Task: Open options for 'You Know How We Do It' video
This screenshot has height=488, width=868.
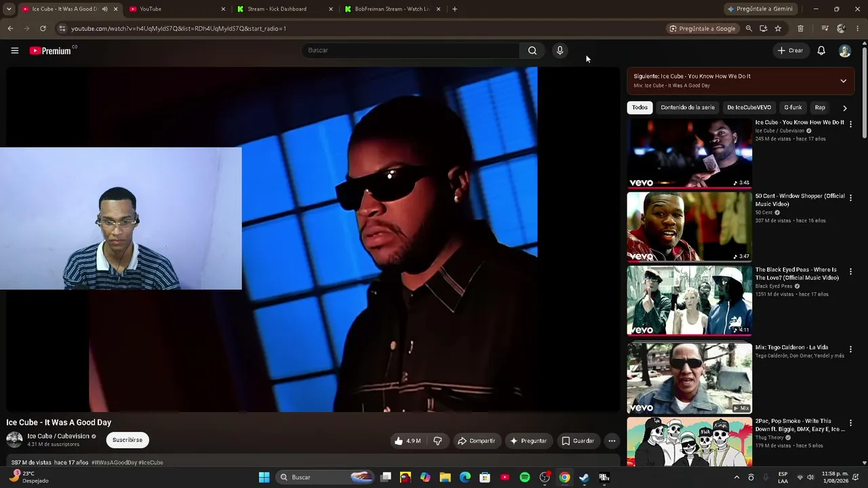Action: tap(850, 124)
